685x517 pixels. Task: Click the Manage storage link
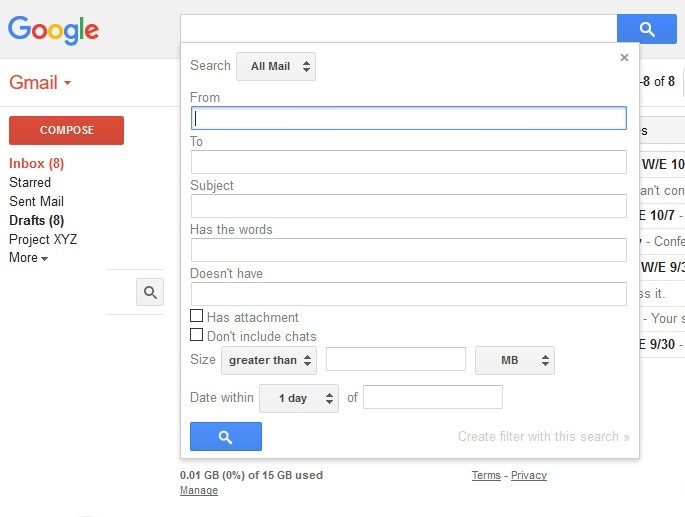click(x=199, y=490)
